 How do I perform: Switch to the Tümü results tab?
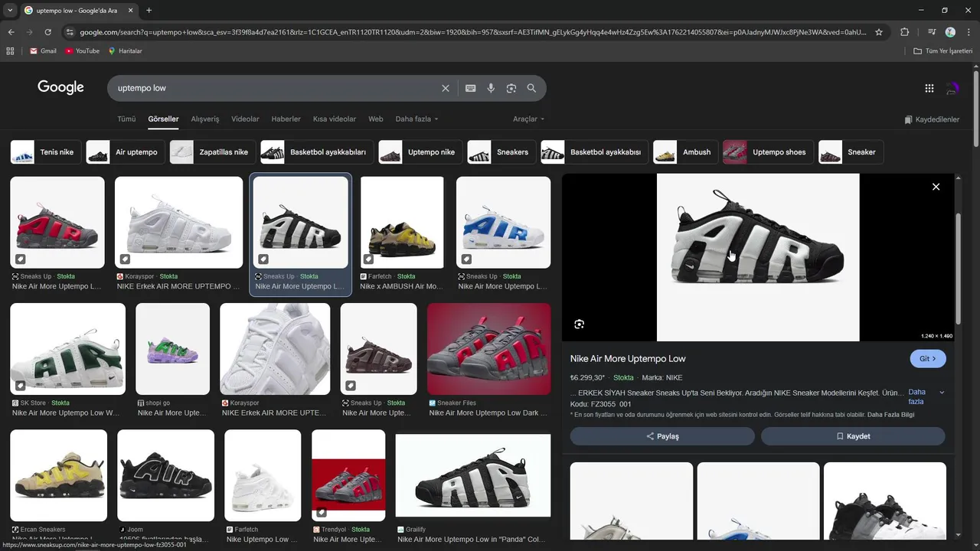[x=126, y=119]
